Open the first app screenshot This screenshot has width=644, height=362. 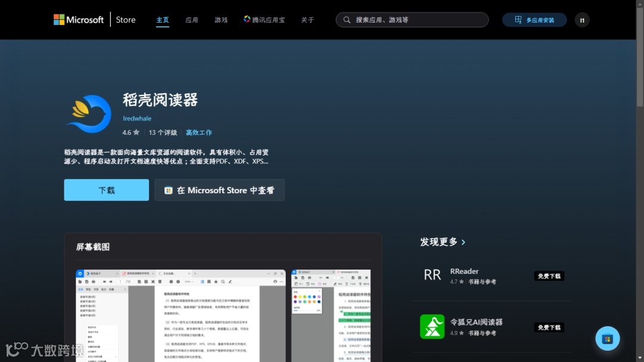181,315
